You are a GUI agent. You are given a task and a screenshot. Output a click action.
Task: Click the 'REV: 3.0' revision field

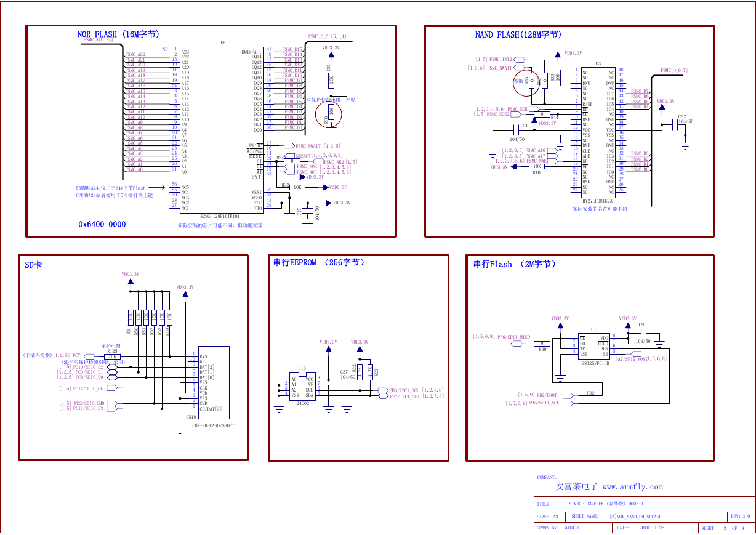[x=741, y=516]
